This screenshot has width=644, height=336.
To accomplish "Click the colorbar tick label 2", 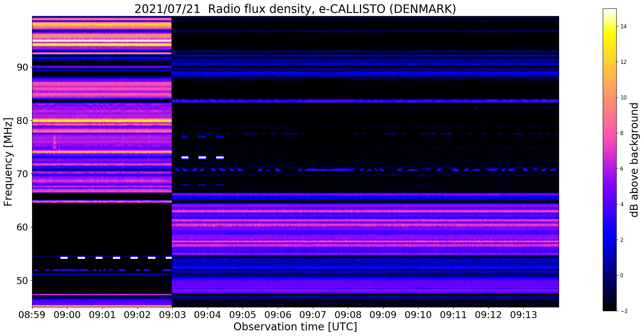I will tap(621, 240).
